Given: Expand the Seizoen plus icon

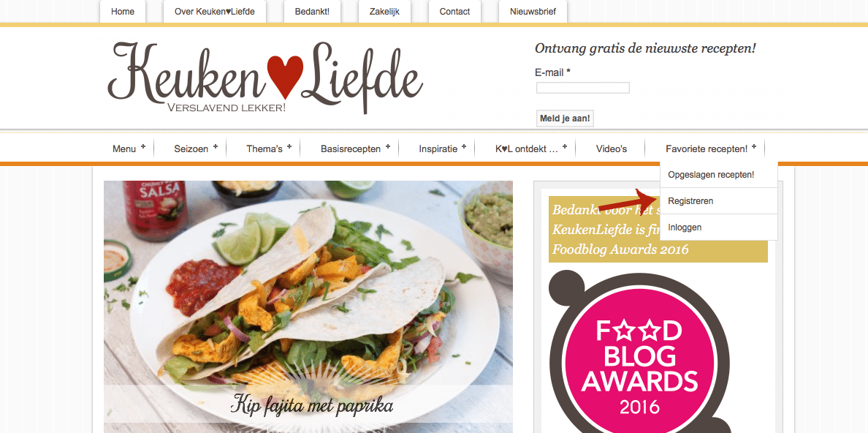Looking at the screenshot, I should pos(216,147).
